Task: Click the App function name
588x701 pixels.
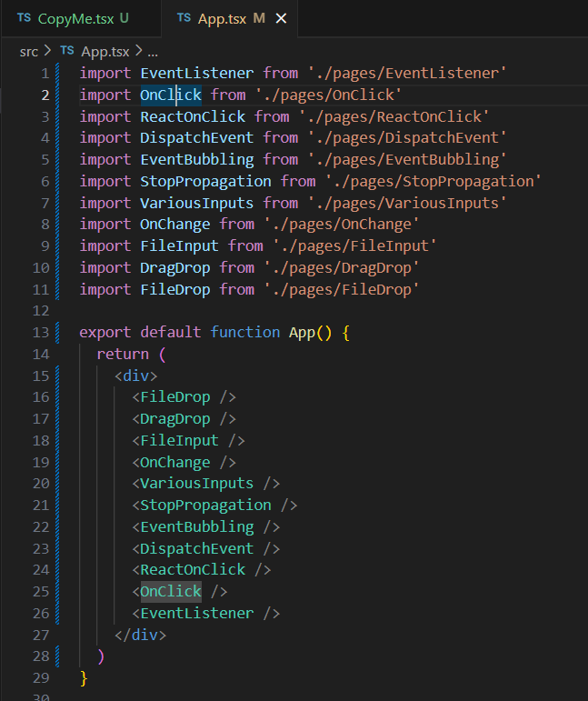Action: click(x=302, y=333)
